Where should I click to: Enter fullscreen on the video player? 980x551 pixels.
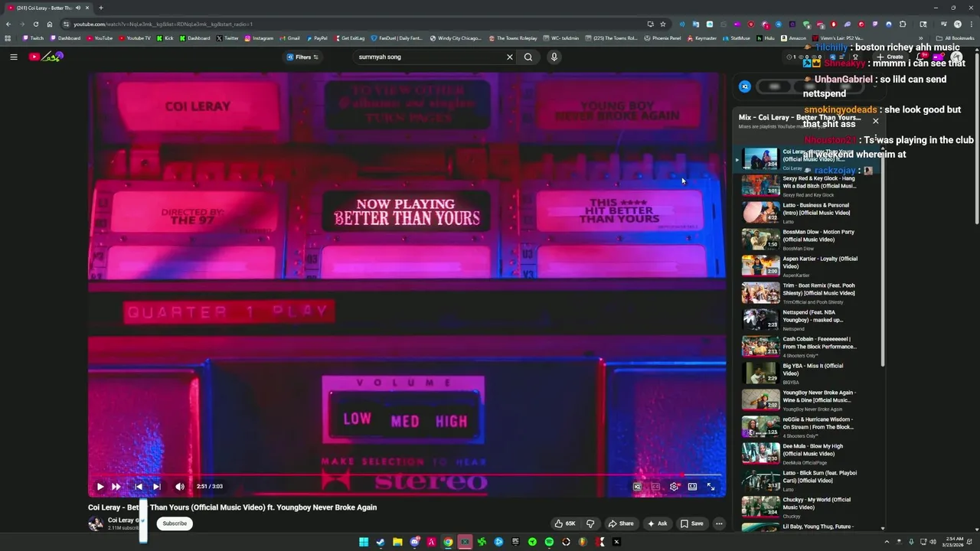[710, 487]
